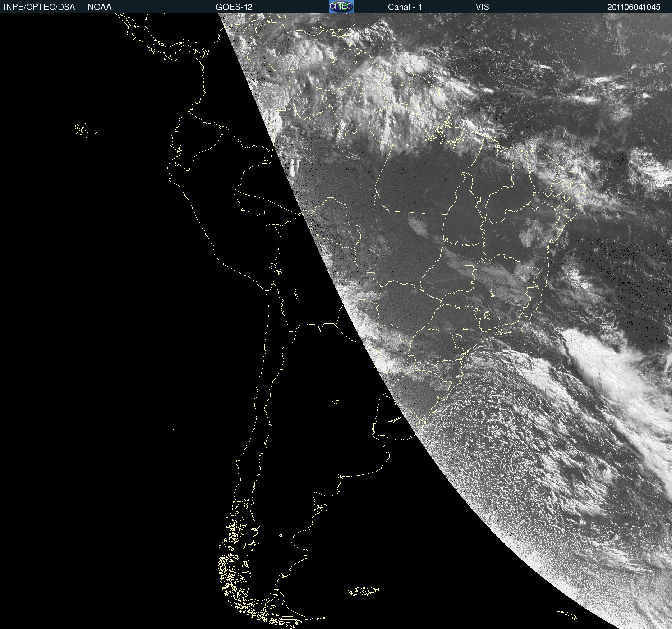Click the Canal - 1 label

pos(405,7)
